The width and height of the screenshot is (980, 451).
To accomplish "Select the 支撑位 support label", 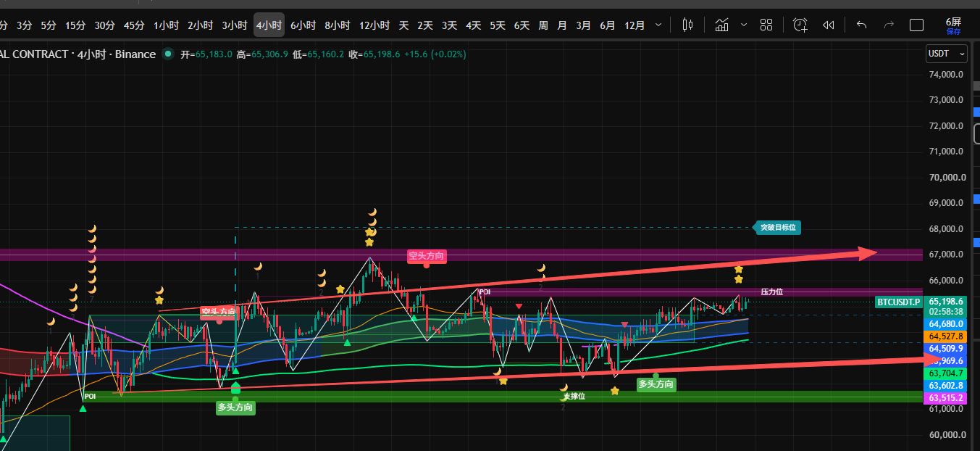I will (574, 396).
